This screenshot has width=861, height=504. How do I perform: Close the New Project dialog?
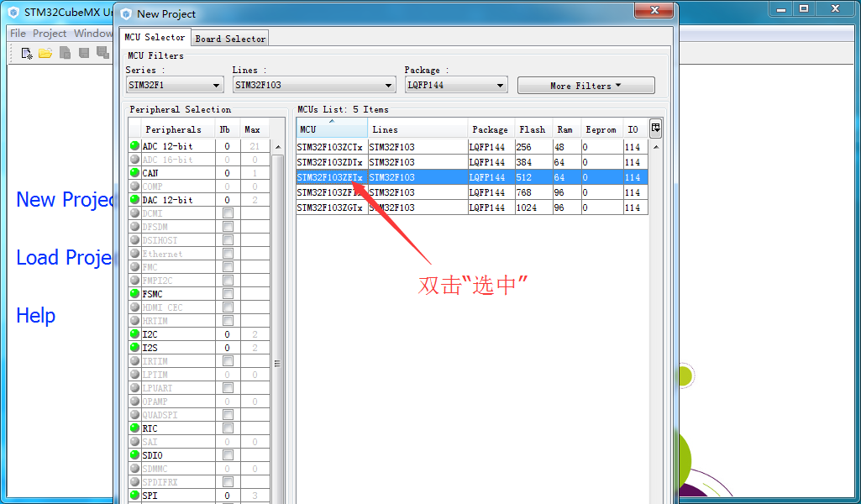coord(654,10)
